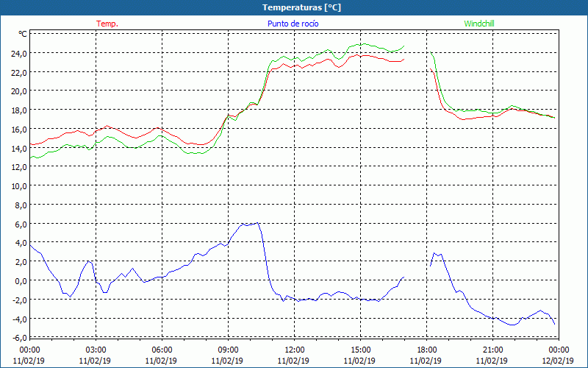This screenshot has height=368, width=588.
Task: Click the 12:00 time axis label
Action: tap(295, 350)
